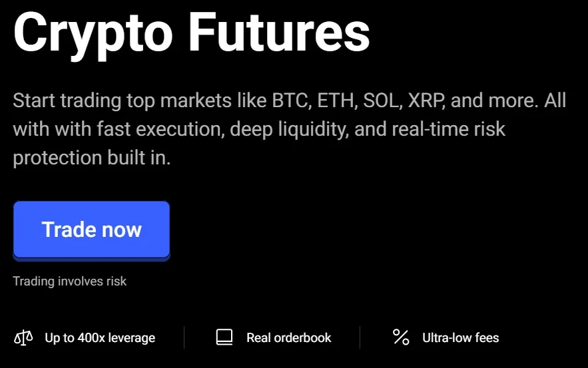This screenshot has height=368, width=588.
Task: Click the "protection built in" text line
Action: [x=92, y=158]
